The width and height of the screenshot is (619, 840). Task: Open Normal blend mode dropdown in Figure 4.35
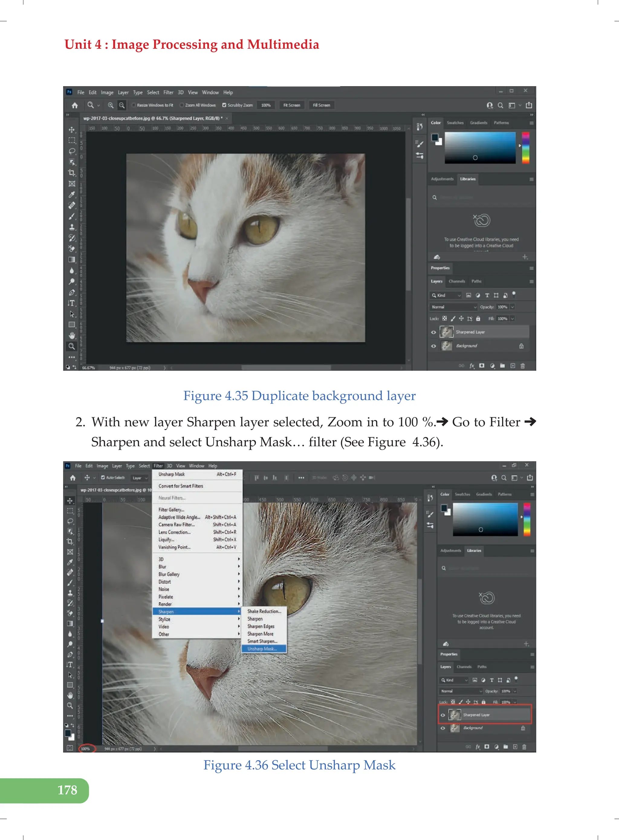coord(453,307)
